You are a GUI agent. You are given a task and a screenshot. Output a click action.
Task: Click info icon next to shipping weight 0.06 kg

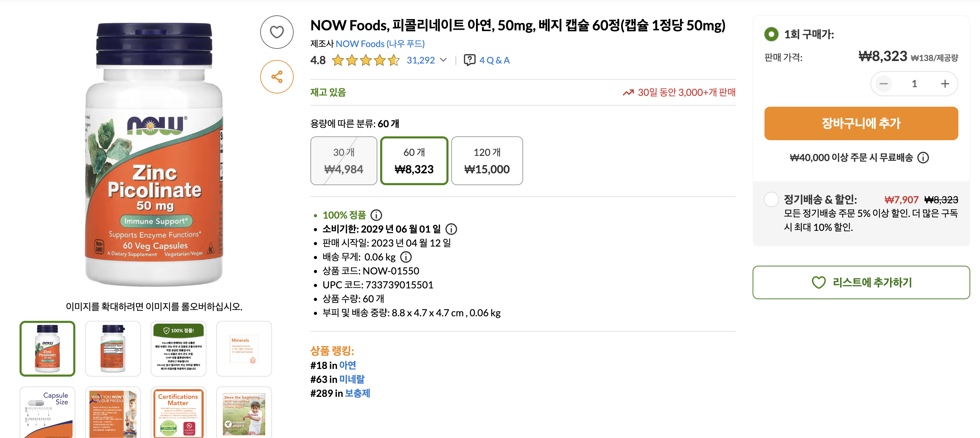[406, 257]
